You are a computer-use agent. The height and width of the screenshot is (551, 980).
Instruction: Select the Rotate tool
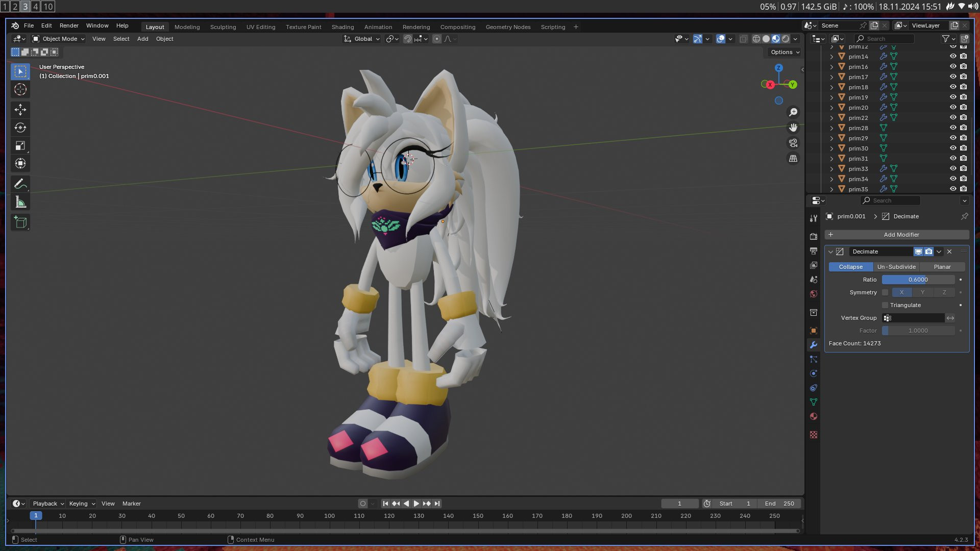tap(20, 128)
